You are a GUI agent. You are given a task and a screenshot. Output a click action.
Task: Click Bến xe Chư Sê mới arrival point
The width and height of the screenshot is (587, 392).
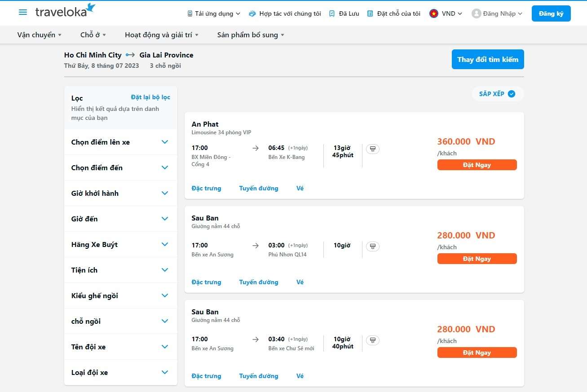[291, 348]
